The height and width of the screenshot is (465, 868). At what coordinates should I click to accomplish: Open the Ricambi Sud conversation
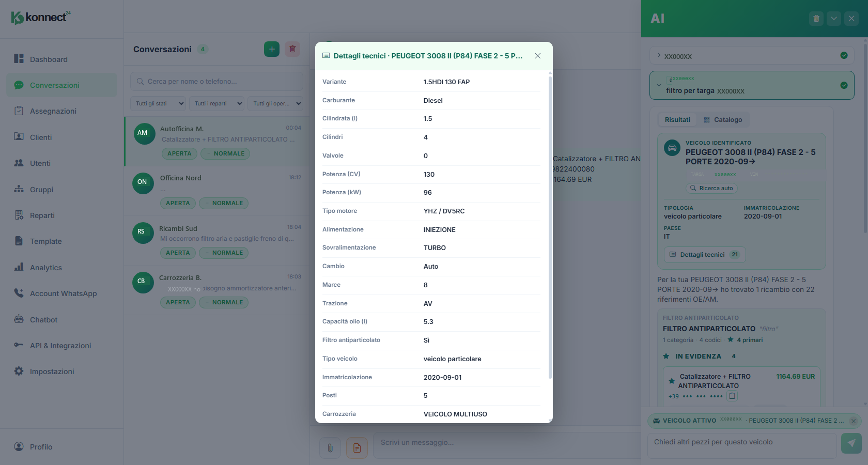[x=217, y=241]
